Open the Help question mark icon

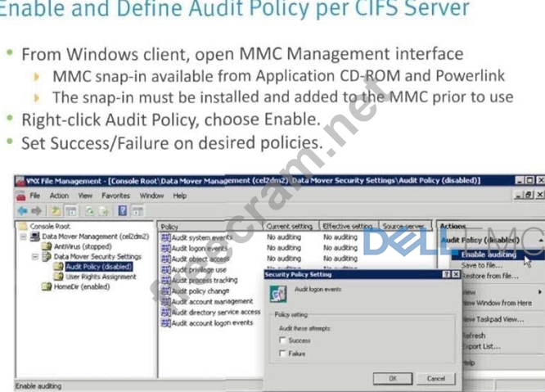(x=123, y=210)
